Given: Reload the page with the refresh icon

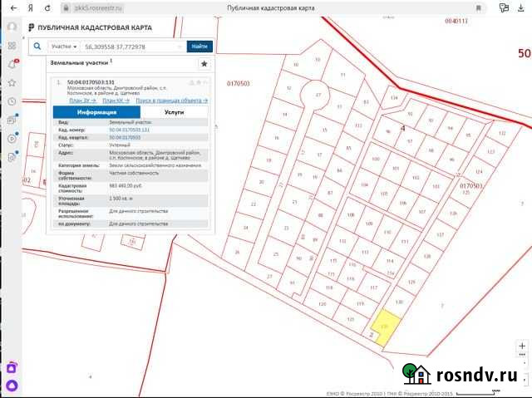Looking at the screenshot, I should pos(49,7).
